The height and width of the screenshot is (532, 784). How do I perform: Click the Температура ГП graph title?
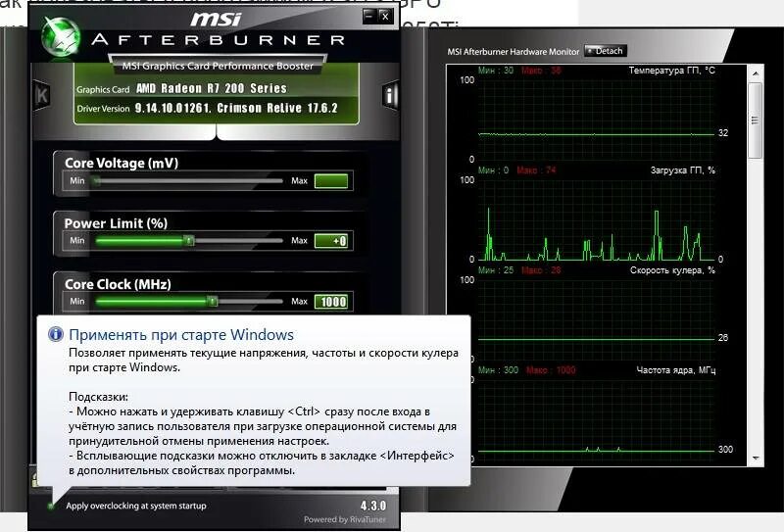tap(671, 71)
